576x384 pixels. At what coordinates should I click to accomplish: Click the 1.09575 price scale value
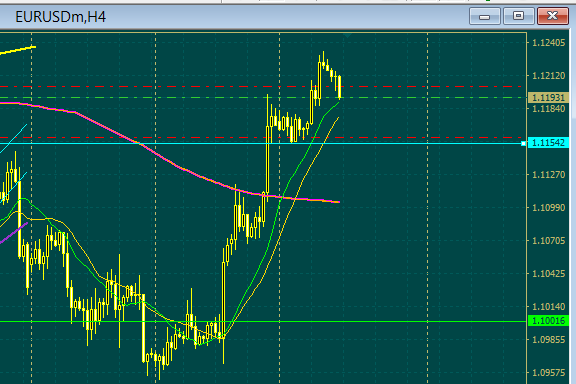pyautogui.click(x=548, y=373)
